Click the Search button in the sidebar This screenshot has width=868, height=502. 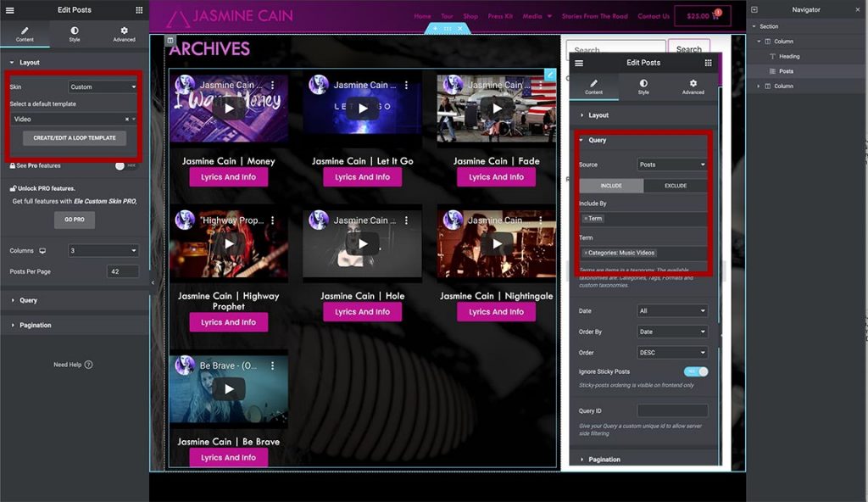(688, 49)
